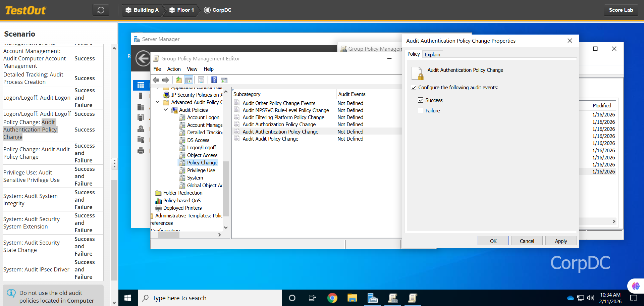Enable the Failure audit event checkbox
644x306 pixels.
pyautogui.click(x=421, y=111)
